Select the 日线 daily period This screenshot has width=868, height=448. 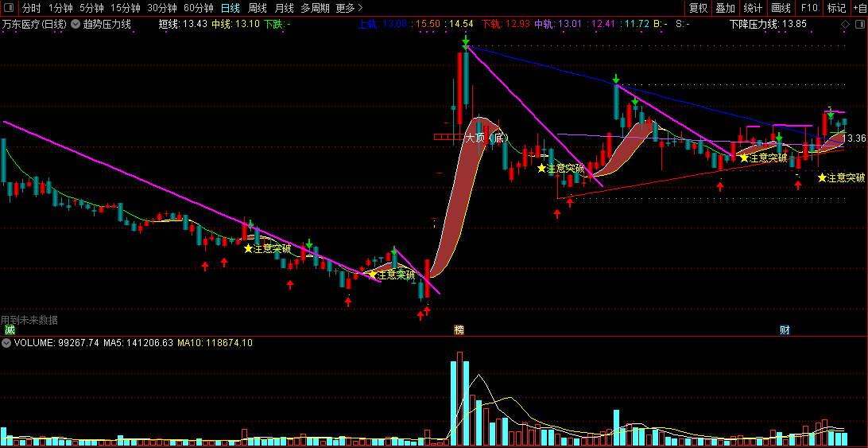pos(230,8)
